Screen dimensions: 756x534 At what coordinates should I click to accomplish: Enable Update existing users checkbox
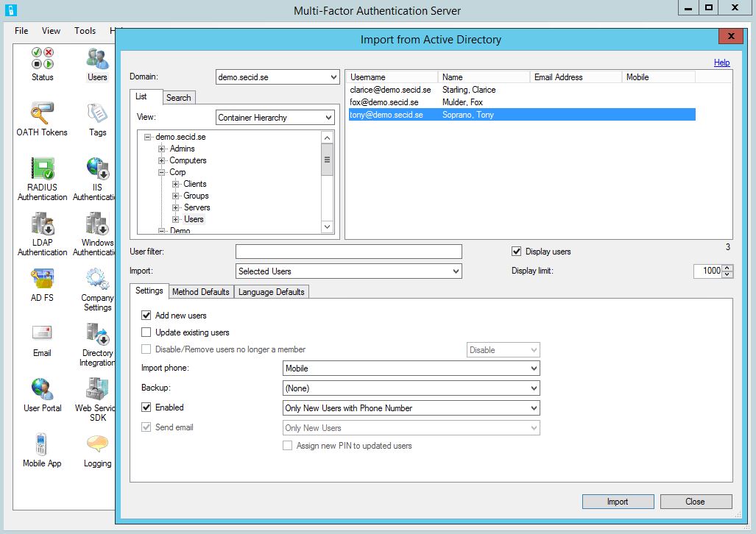(146, 332)
